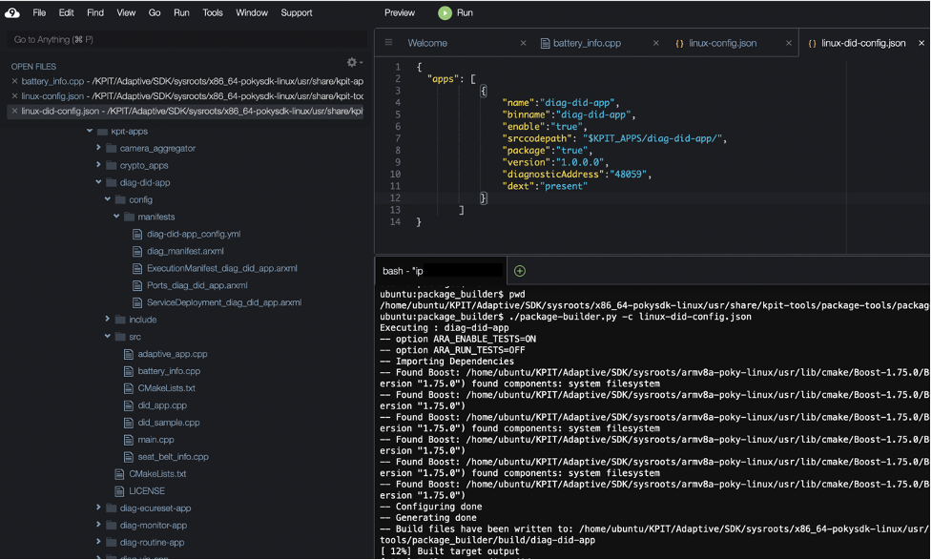This screenshot has width=932, height=560.
Task: Open main.cpp in the file tree
Action: [x=155, y=440]
